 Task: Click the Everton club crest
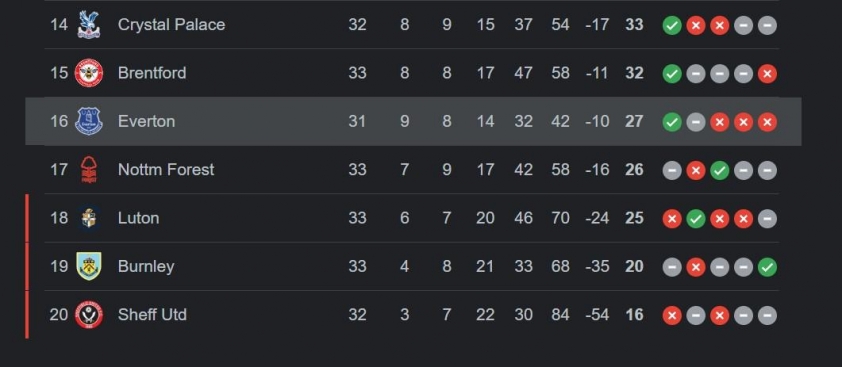coord(89,121)
